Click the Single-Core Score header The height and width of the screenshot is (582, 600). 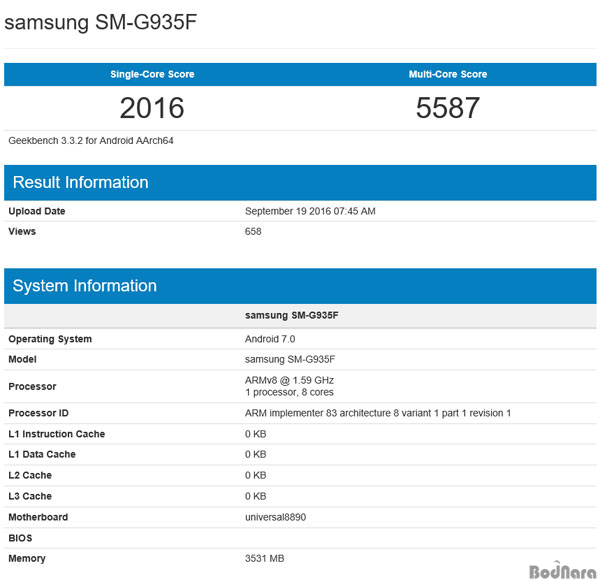point(152,74)
